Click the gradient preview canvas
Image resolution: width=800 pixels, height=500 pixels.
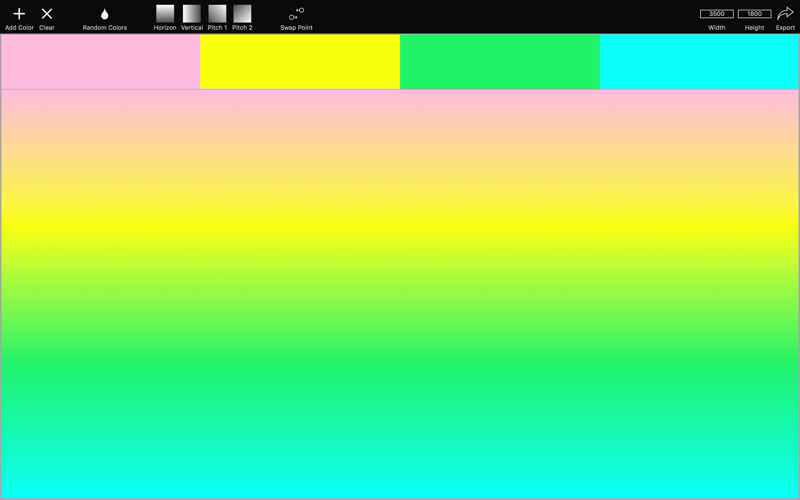click(400, 294)
